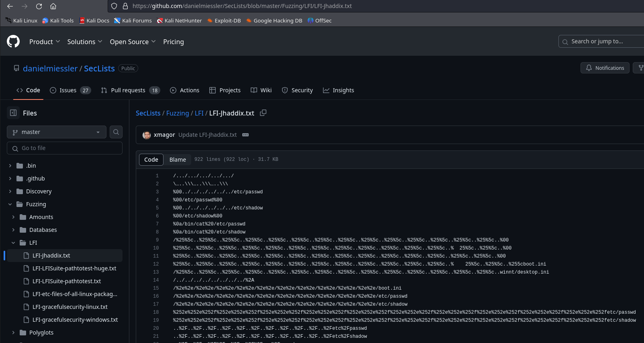Open Kali Linux bookmark
The width and height of the screenshot is (644, 343).
pyautogui.click(x=21, y=20)
